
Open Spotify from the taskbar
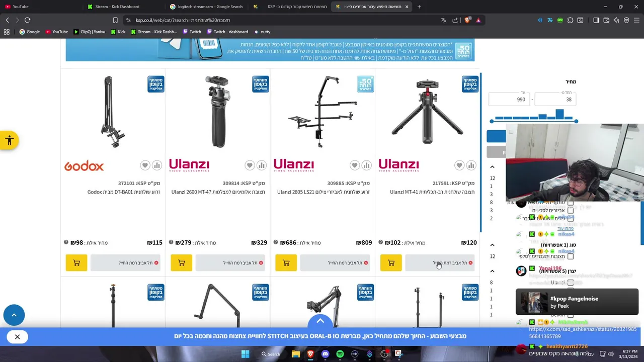(340, 354)
